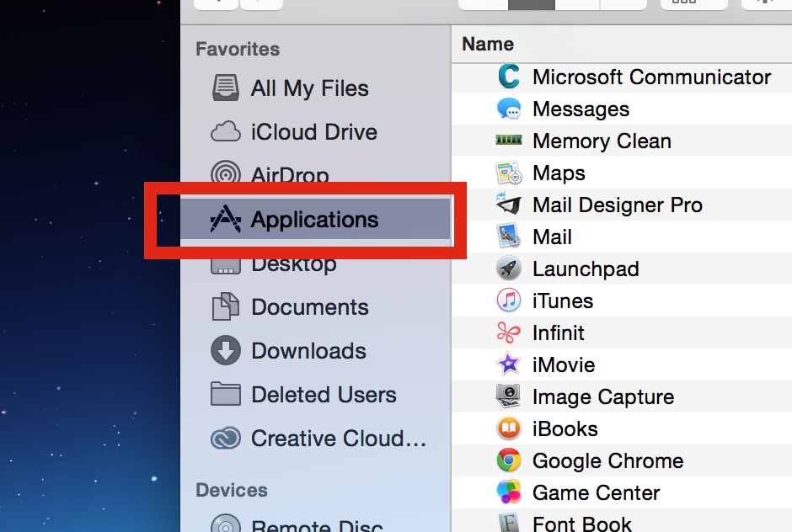
Task: Select the iTunes music note icon
Action: pyautogui.click(x=509, y=301)
